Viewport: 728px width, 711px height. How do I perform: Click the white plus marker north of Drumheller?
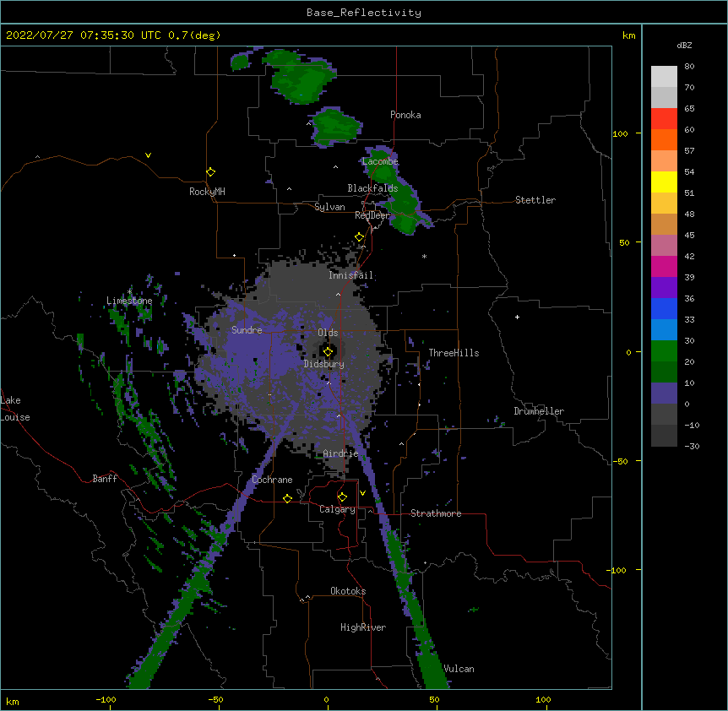tap(517, 317)
